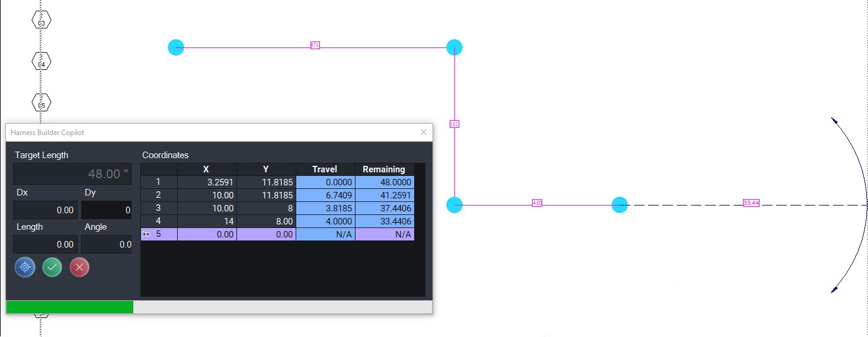Click the Travel column header
Viewport: 868px width, 337px height.
tap(325, 169)
